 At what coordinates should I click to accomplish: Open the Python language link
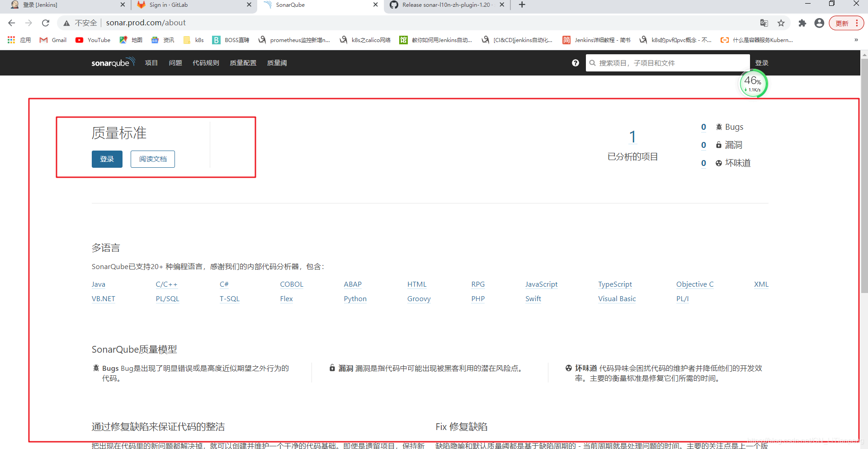point(355,299)
